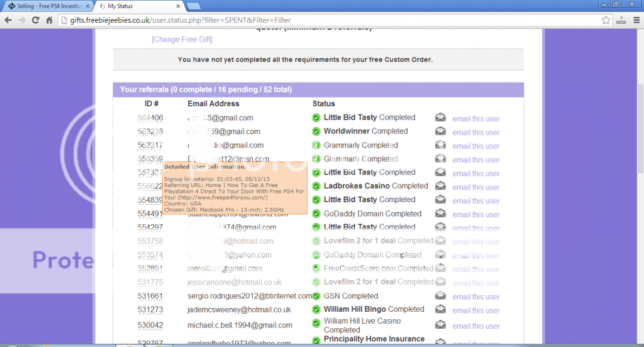Click envelope icon for referral 554839
Screen dimensions: 644x347
pos(440,200)
